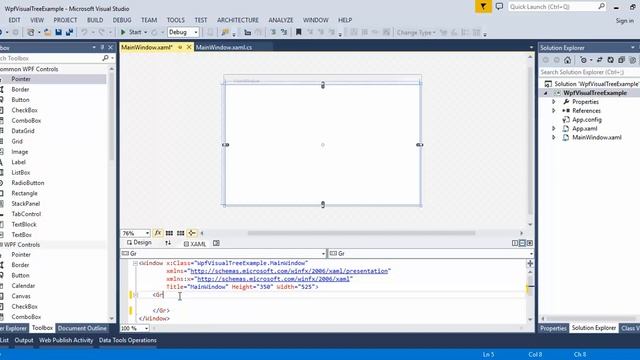
Task: Select App.config in Solution Explorer
Action: (587, 120)
